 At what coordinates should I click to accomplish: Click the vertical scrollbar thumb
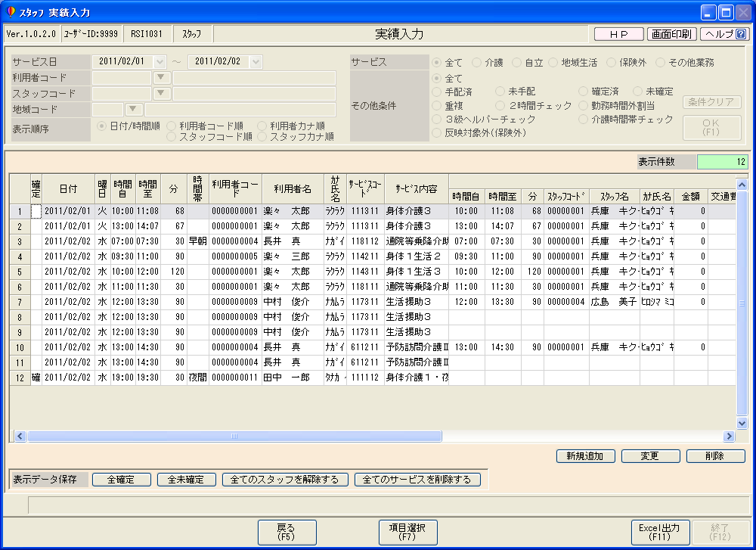click(x=742, y=303)
